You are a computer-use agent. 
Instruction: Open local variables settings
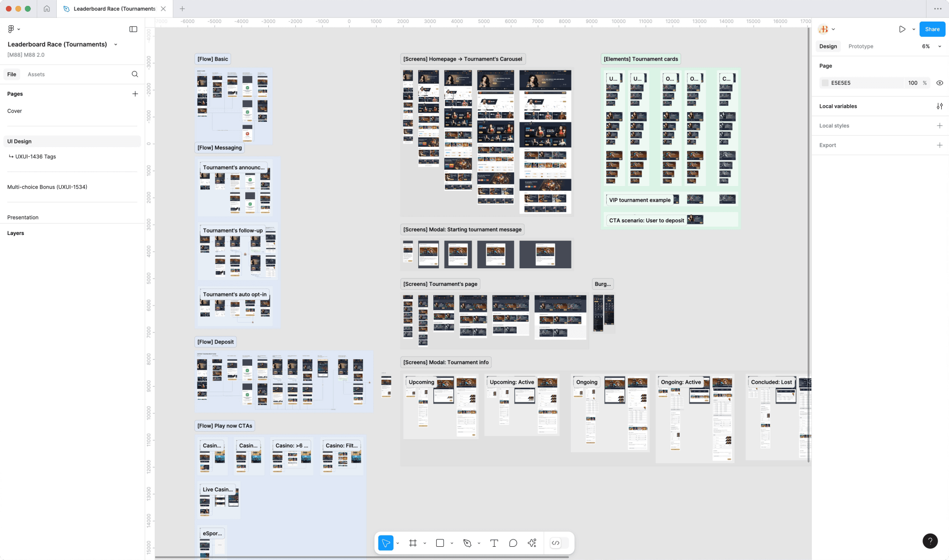939,106
